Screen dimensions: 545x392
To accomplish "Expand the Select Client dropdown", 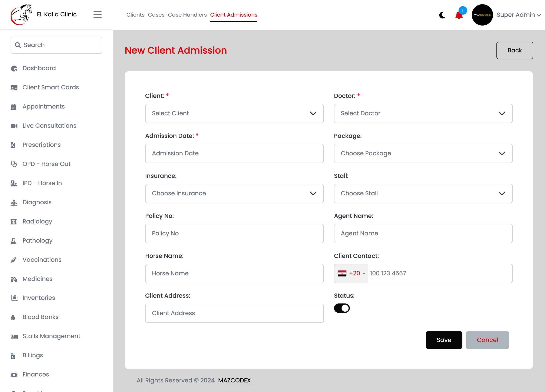I will [x=234, y=113].
